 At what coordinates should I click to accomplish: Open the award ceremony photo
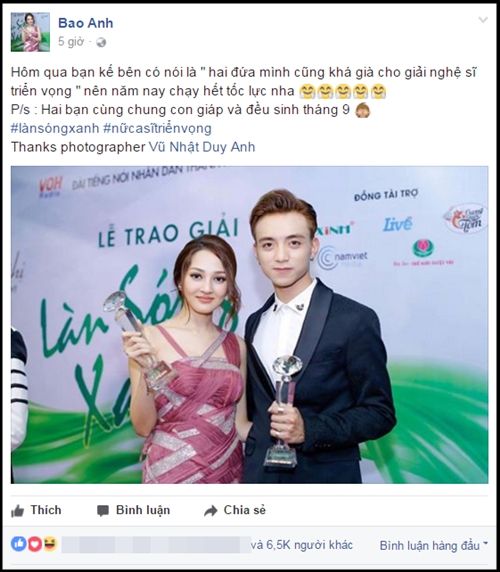click(x=249, y=325)
